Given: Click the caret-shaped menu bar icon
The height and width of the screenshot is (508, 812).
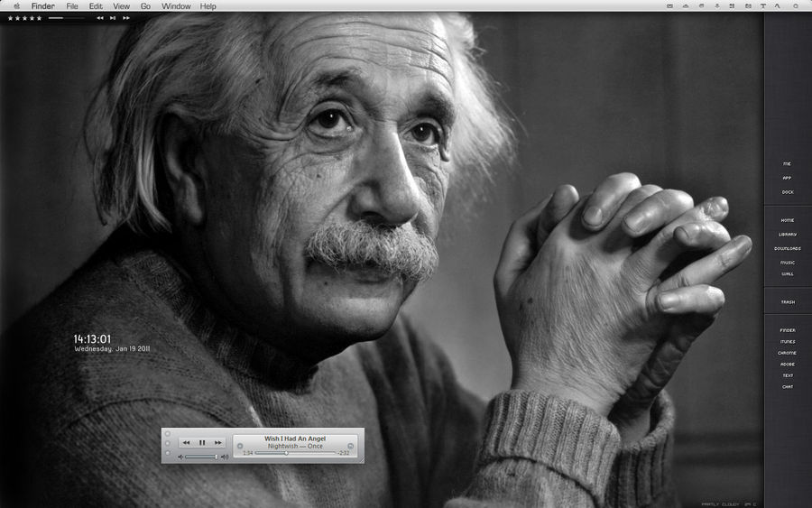Looking at the screenshot, I should (778, 6).
